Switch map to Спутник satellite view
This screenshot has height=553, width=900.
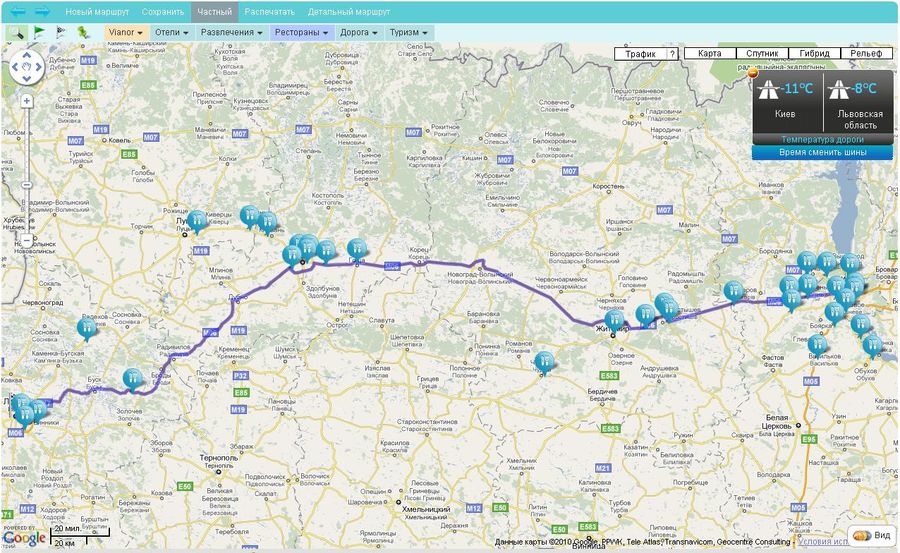pos(762,53)
